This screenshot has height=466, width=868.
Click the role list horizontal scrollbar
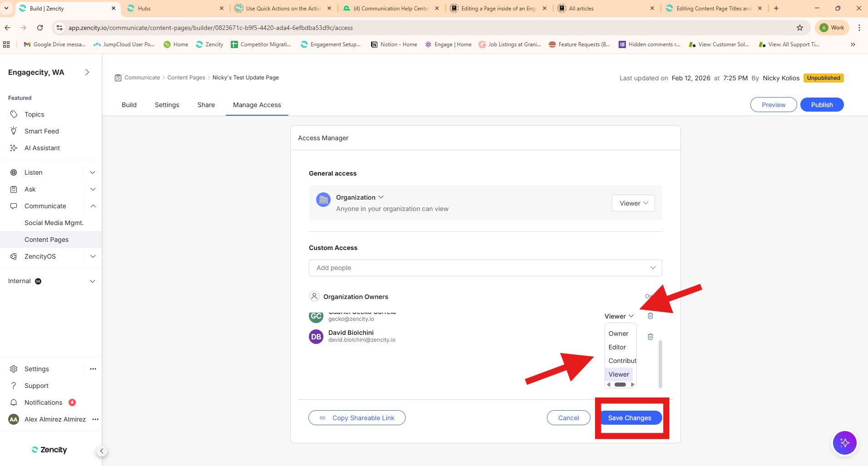point(620,384)
